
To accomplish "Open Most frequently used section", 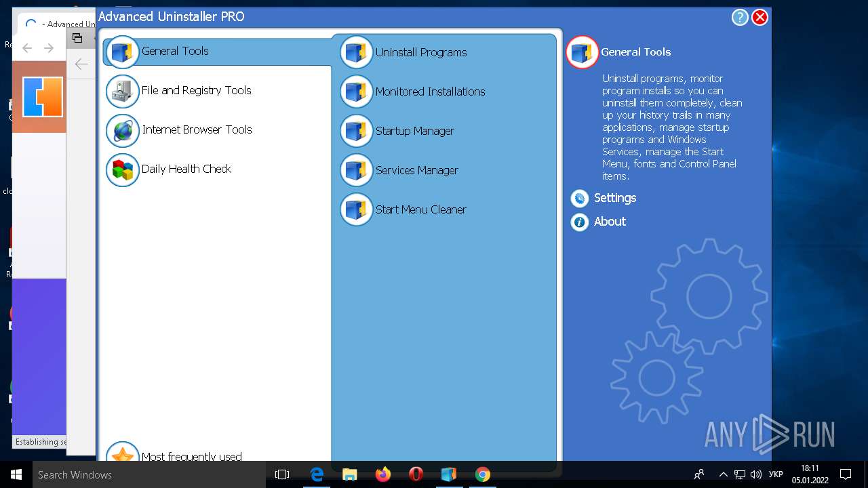I will tap(191, 457).
